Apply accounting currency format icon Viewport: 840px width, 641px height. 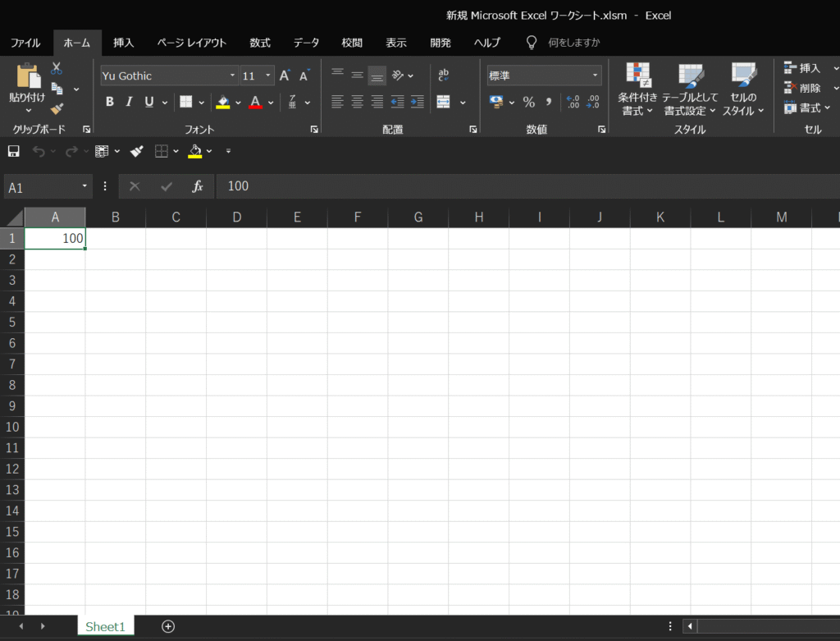[x=496, y=102]
